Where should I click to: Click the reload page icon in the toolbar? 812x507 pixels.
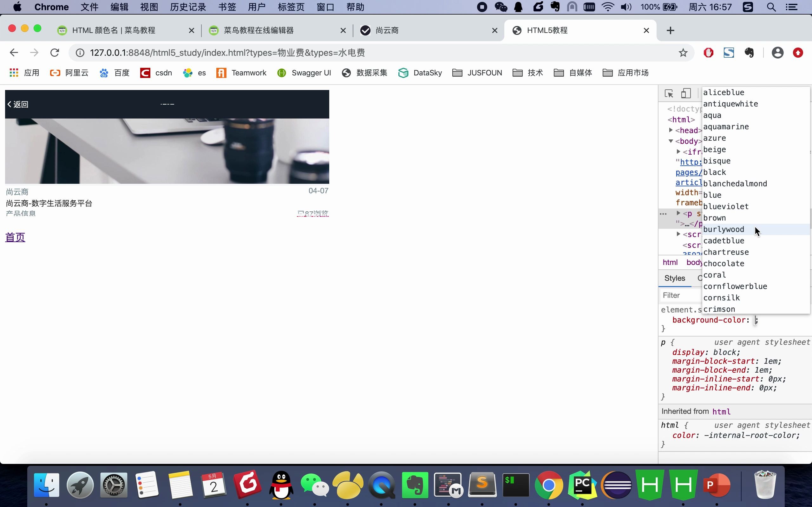click(x=55, y=52)
